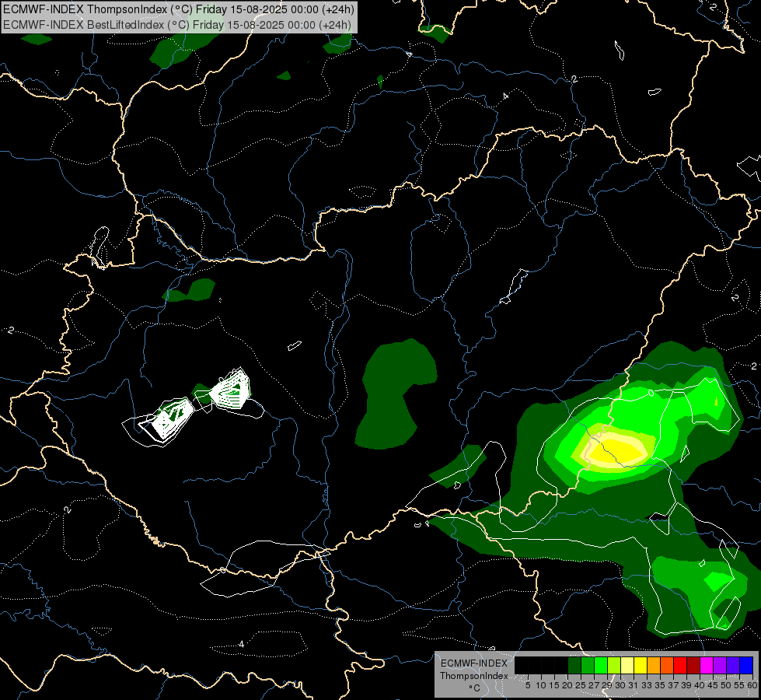Select the pale yellow 30–31 legend swatch
The image size is (761, 700).
[627, 665]
